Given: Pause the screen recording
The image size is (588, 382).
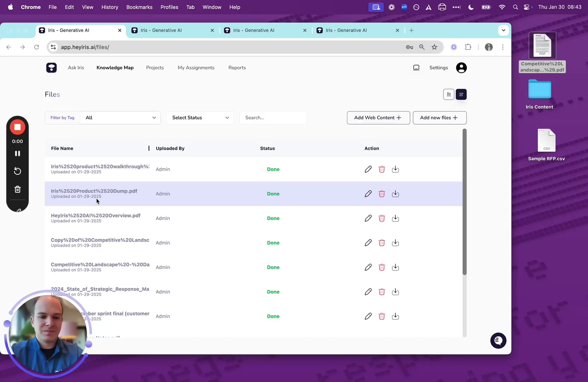Looking at the screenshot, I should click(x=17, y=154).
